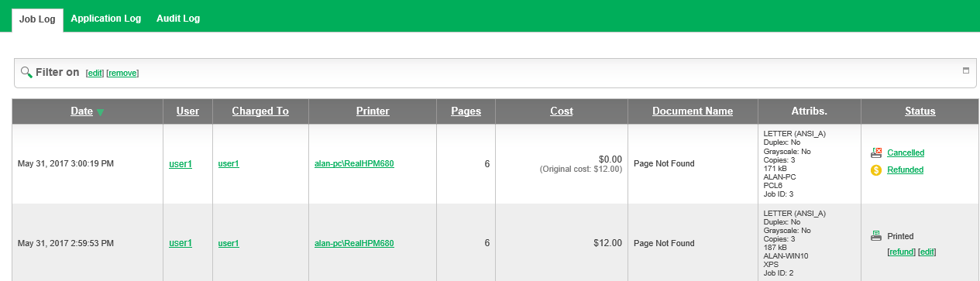Open alan-pc\RealHPM680 printer in 3:00:19 PM row
The image size is (980, 281).
click(354, 163)
